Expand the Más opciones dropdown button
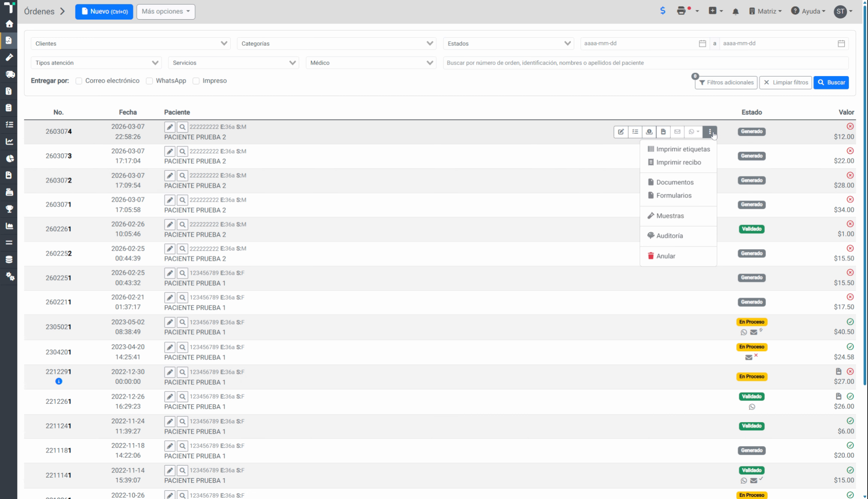This screenshot has width=868, height=499. (166, 11)
